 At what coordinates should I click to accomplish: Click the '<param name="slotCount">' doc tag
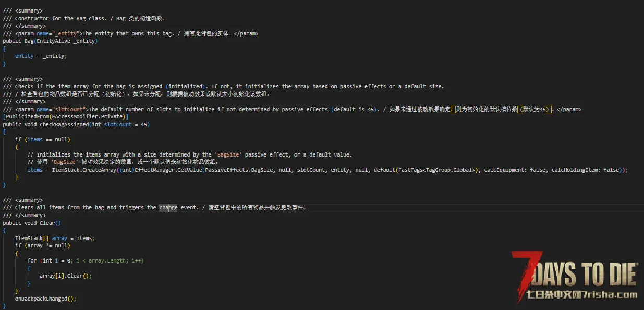pos(52,109)
